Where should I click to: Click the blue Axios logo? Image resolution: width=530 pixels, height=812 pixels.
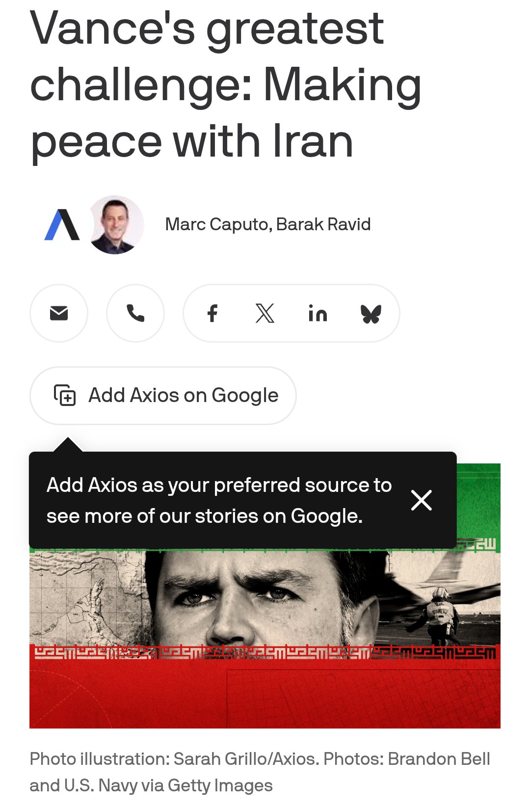click(62, 225)
